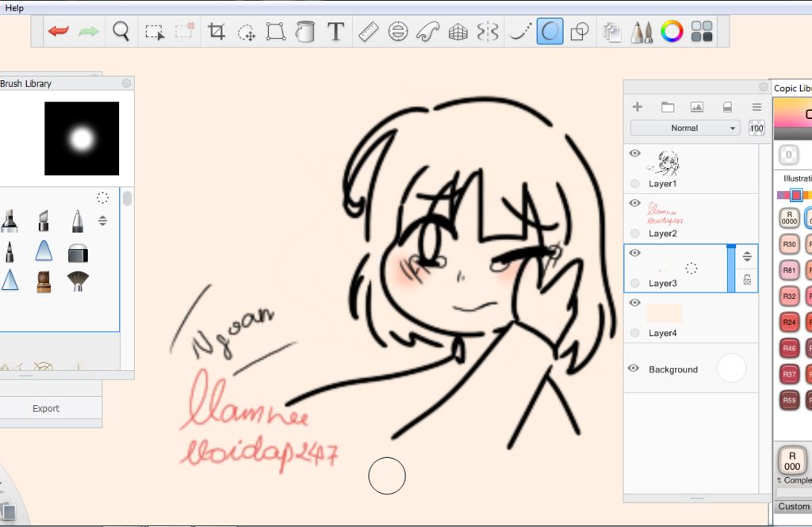Select the active Oval draw style tool
This screenshot has height=527, width=812.
tap(550, 31)
